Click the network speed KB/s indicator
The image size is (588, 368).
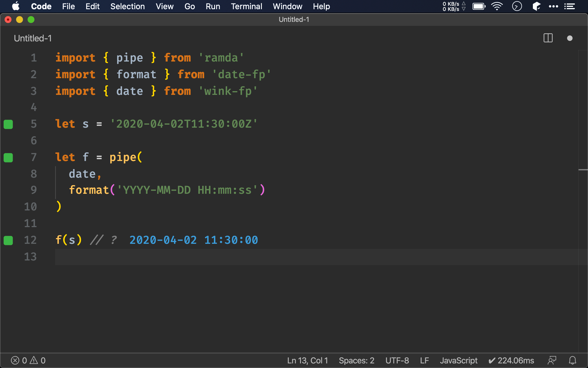[x=454, y=6]
